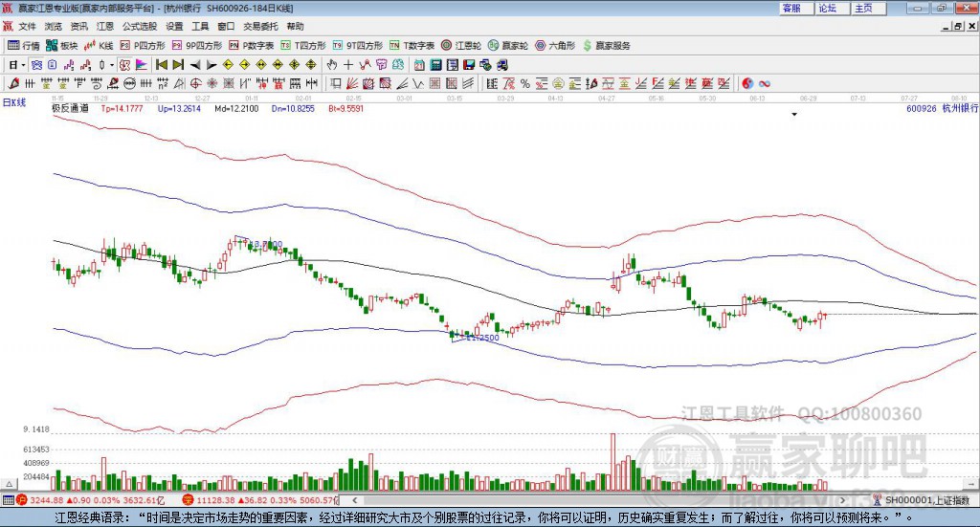The image size is (980, 527).
Task: Click the 11128.38 Shenzhen index status entry
Action: pos(260,500)
